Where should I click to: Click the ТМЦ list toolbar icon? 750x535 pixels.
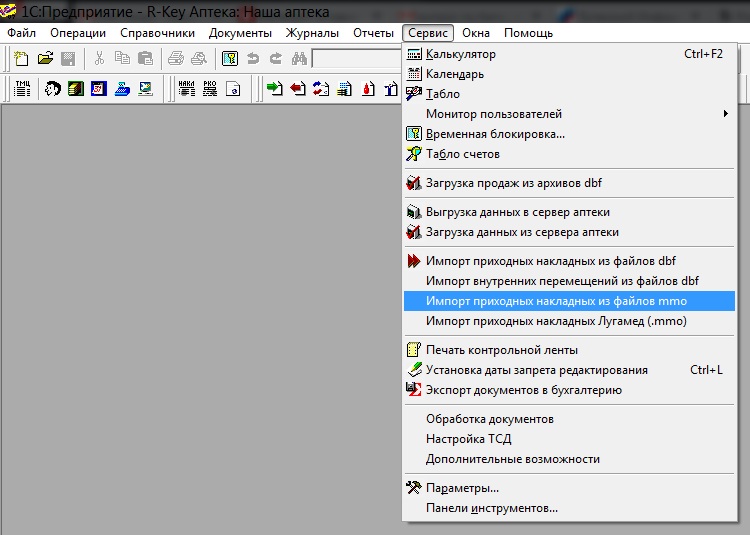[22, 89]
